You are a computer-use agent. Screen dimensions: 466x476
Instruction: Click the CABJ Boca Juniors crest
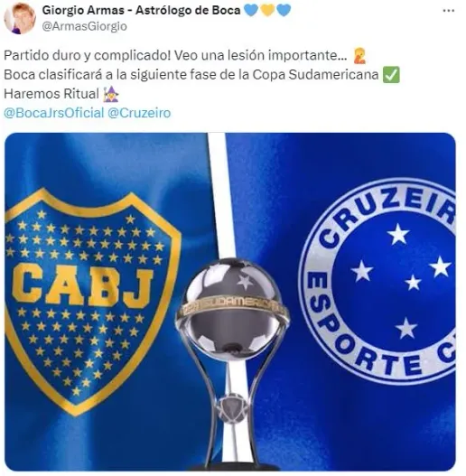pos(91,301)
